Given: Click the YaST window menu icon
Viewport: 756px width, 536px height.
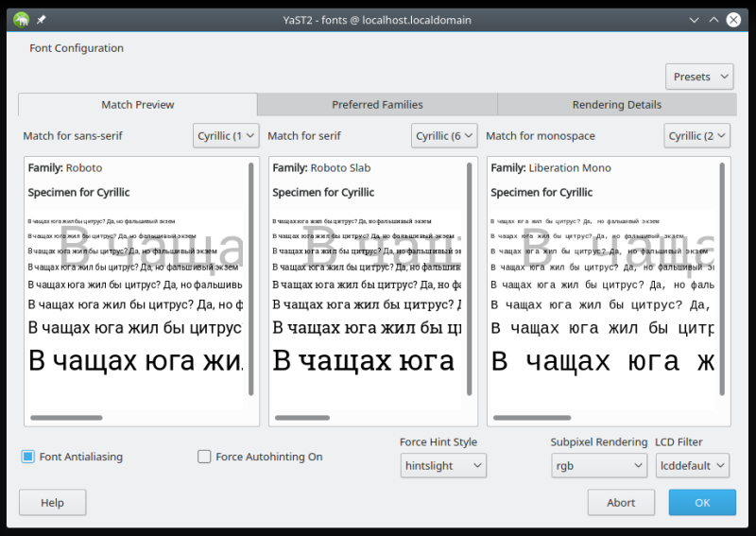Looking at the screenshot, I should point(21,20).
